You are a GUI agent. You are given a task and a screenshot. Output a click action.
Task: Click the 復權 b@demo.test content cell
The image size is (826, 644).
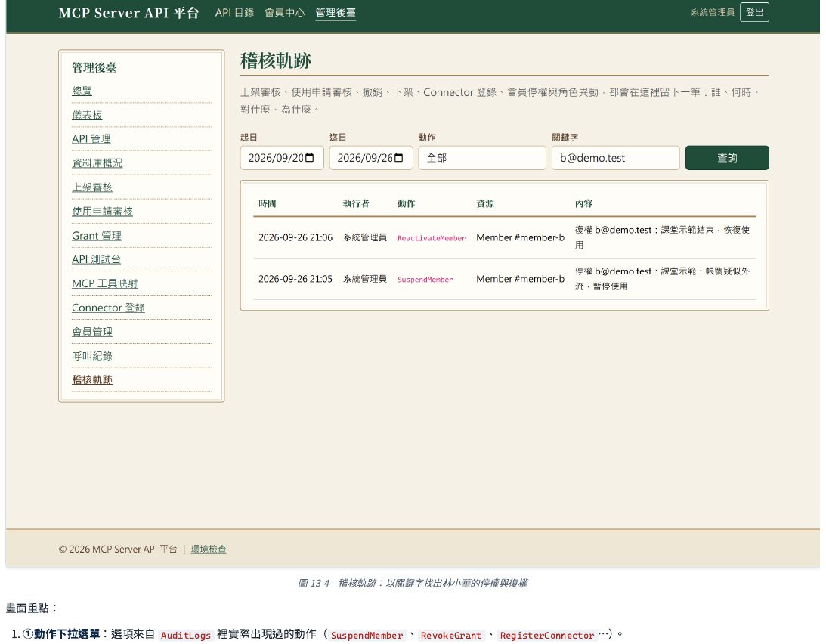[662, 237]
